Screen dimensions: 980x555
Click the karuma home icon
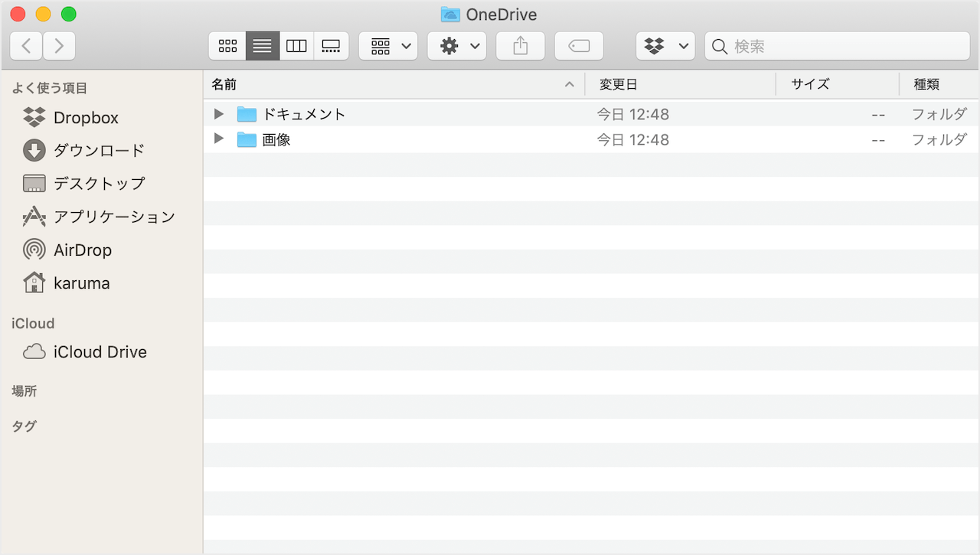(x=34, y=282)
